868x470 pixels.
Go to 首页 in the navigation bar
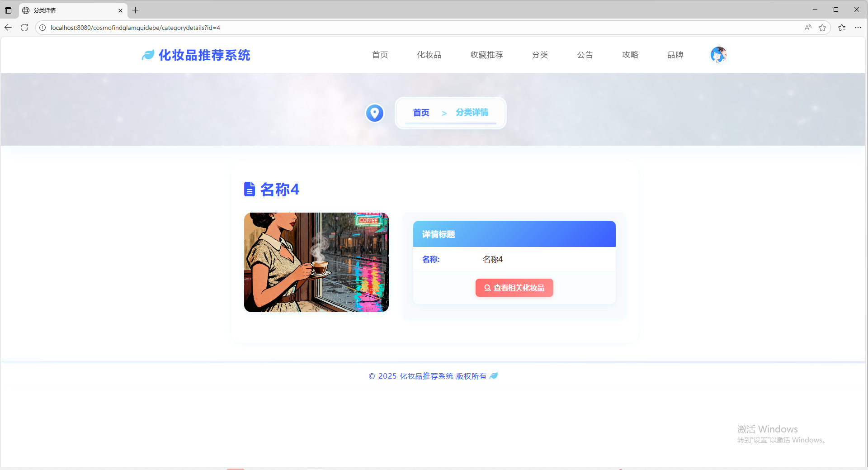pos(380,55)
